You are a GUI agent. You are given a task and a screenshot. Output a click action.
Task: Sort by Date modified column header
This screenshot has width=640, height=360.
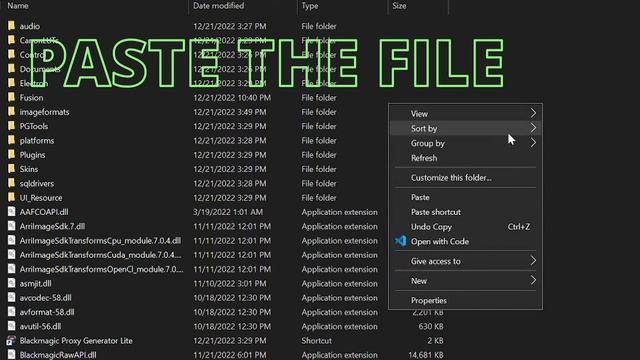(x=218, y=6)
